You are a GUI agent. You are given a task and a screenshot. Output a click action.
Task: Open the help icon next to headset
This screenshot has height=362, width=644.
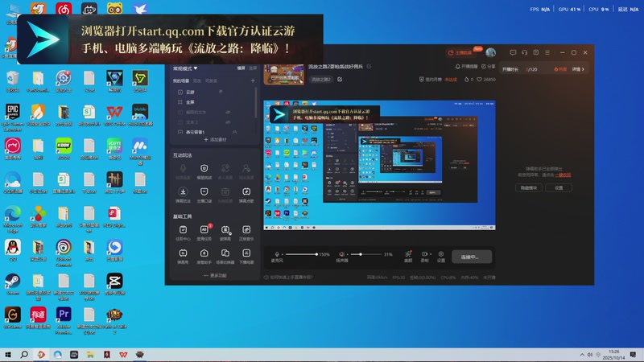536,52
